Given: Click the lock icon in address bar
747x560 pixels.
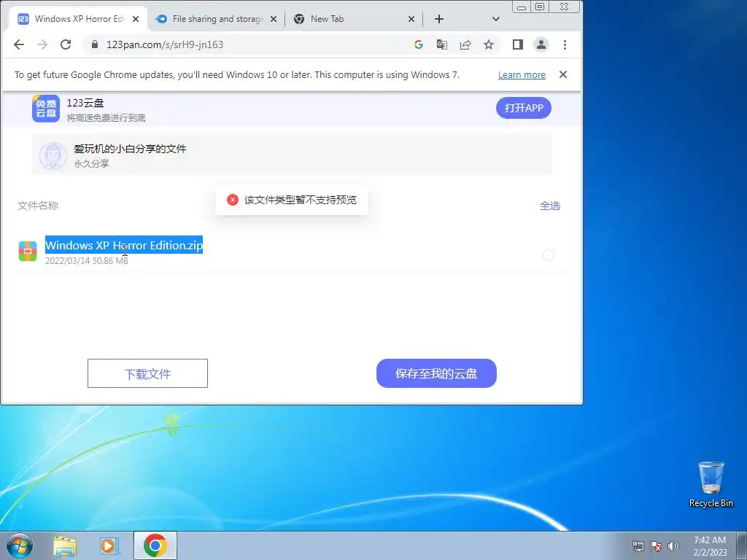Looking at the screenshot, I should point(94,44).
